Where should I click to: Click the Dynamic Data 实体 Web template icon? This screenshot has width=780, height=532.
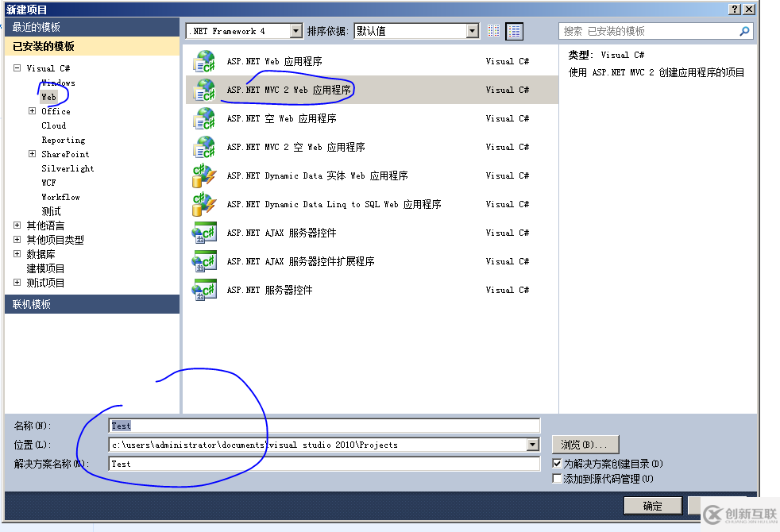pyautogui.click(x=204, y=176)
